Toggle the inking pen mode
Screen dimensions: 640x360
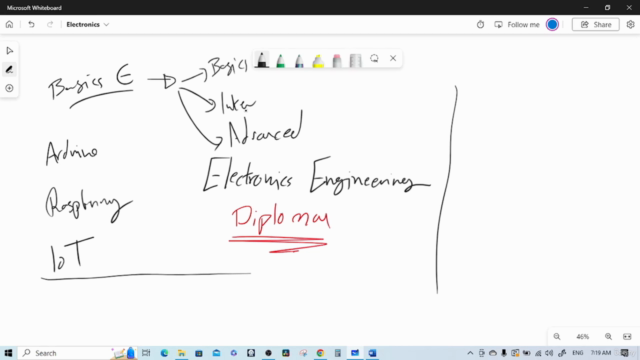click(x=9, y=69)
